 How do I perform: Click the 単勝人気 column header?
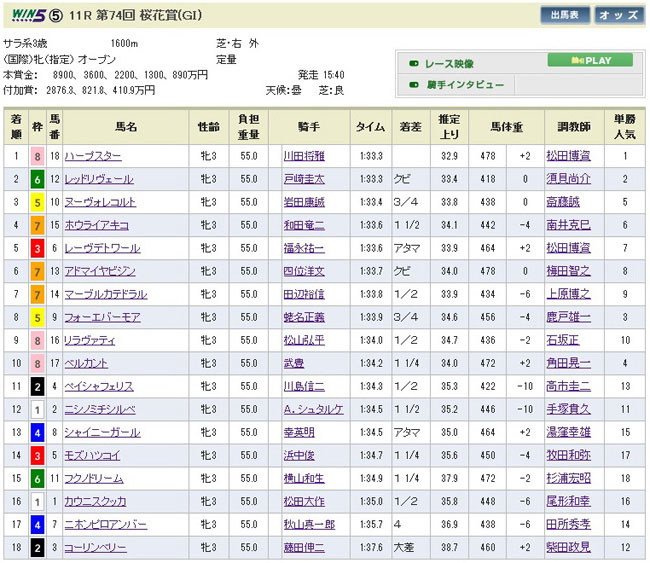pyautogui.click(x=624, y=125)
